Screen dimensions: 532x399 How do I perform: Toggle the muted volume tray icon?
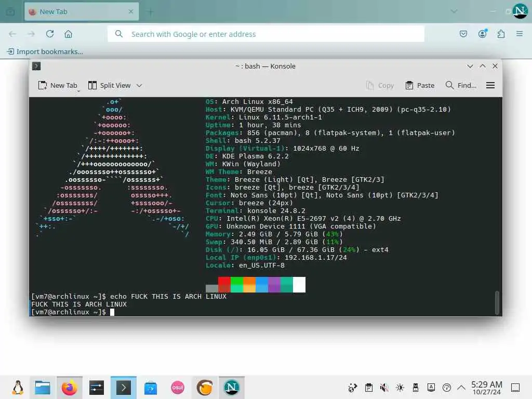pos(384,388)
